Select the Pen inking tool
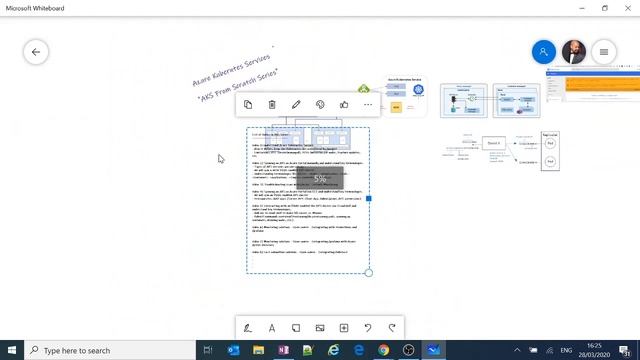This screenshot has width=640, height=360. [x=248, y=328]
